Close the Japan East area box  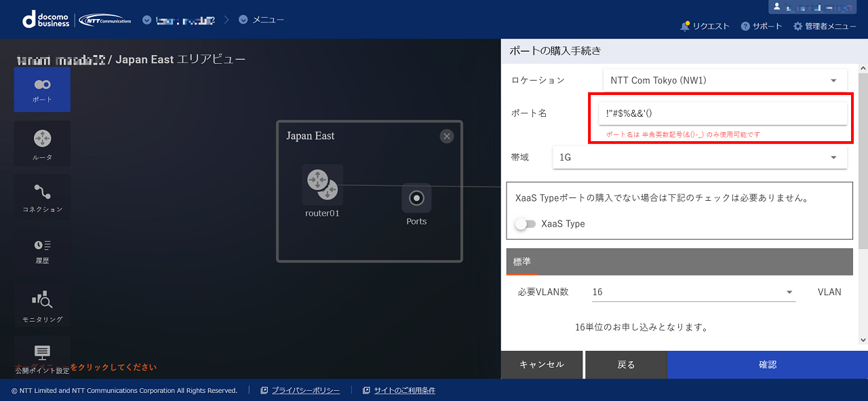pos(446,136)
